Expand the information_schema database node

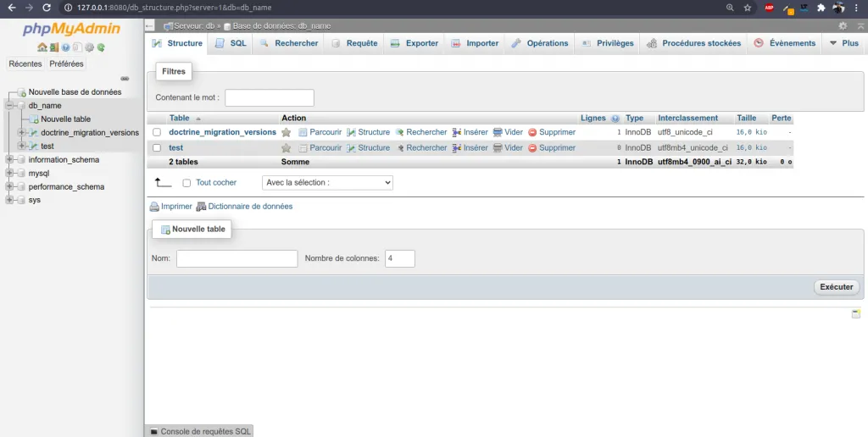(9, 160)
